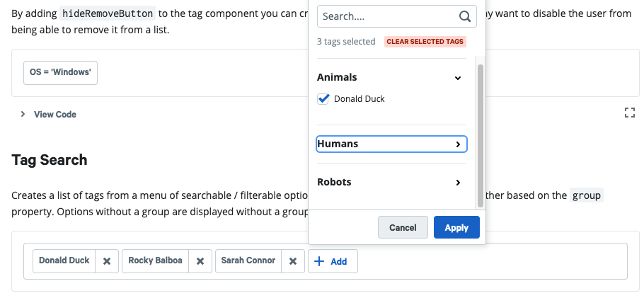This screenshot has width=644, height=298.
Task: Click the plus icon to add tag
Action: tap(318, 261)
